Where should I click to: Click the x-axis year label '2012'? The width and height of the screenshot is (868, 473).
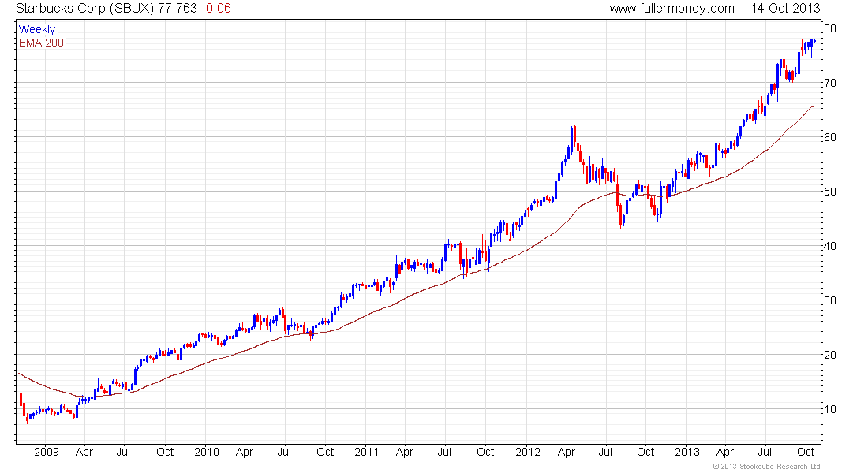[528, 452]
